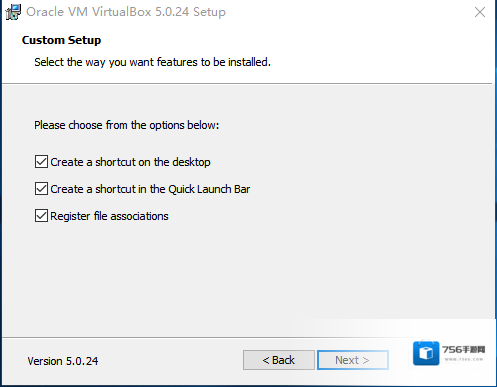Image resolution: width=497 pixels, height=387 pixels.
Task: Click the 756 watermark brand text
Action: pos(463,350)
